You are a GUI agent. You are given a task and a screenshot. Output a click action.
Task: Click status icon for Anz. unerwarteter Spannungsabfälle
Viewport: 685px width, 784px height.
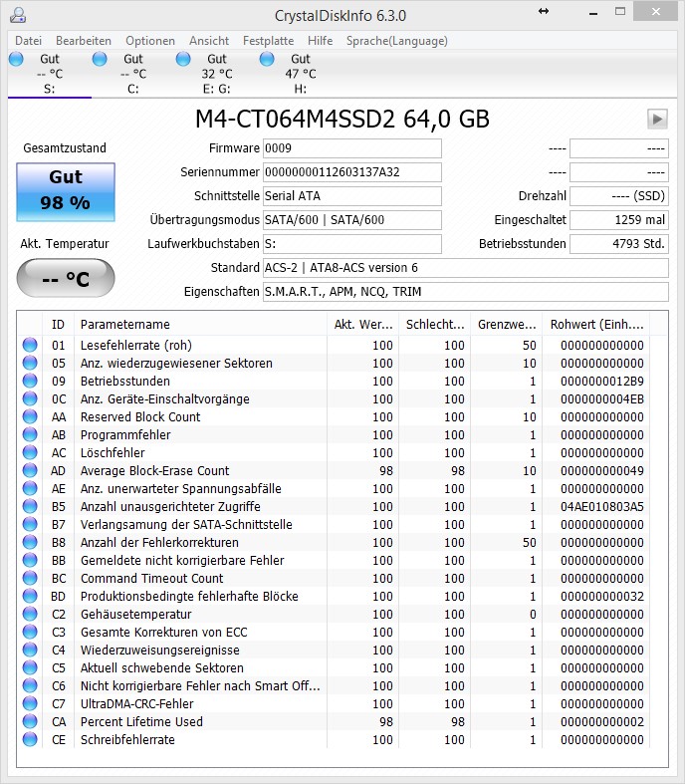[x=30, y=488]
